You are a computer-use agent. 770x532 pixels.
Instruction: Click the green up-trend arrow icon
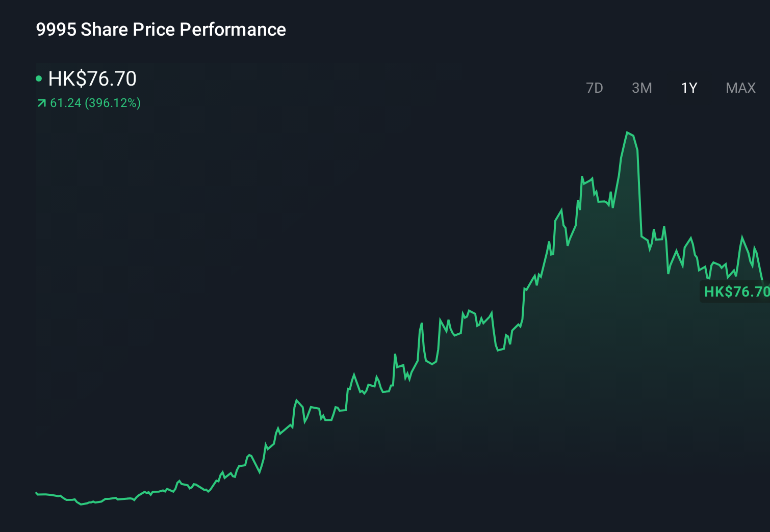(x=41, y=103)
